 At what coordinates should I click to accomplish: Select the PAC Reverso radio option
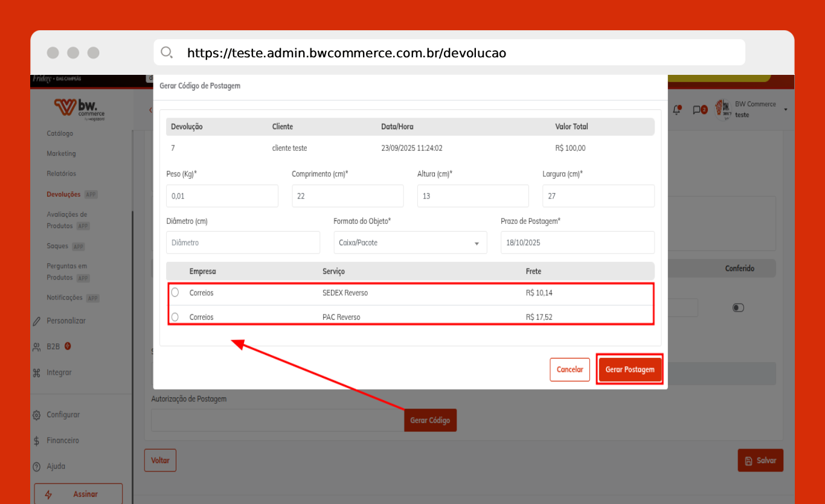175,317
